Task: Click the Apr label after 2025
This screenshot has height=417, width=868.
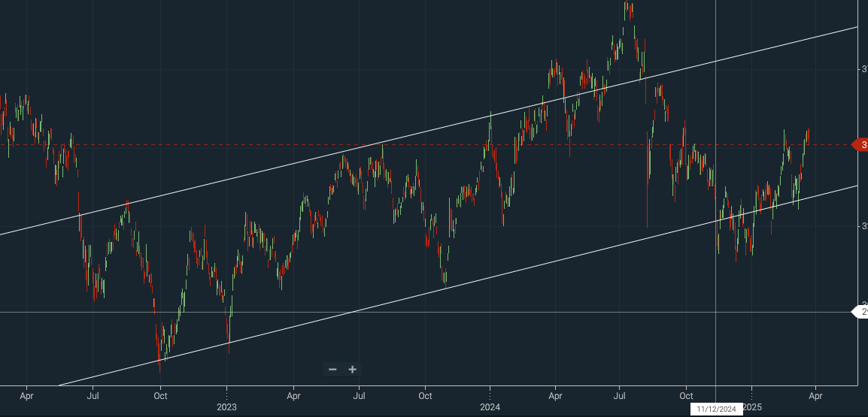Action: (815, 394)
